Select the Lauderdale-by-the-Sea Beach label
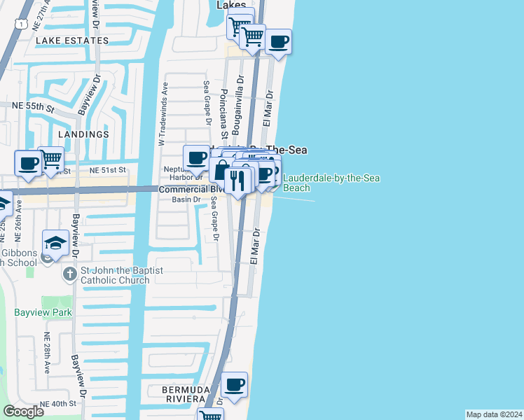524x420 pixels. click(x=331, y=183)
